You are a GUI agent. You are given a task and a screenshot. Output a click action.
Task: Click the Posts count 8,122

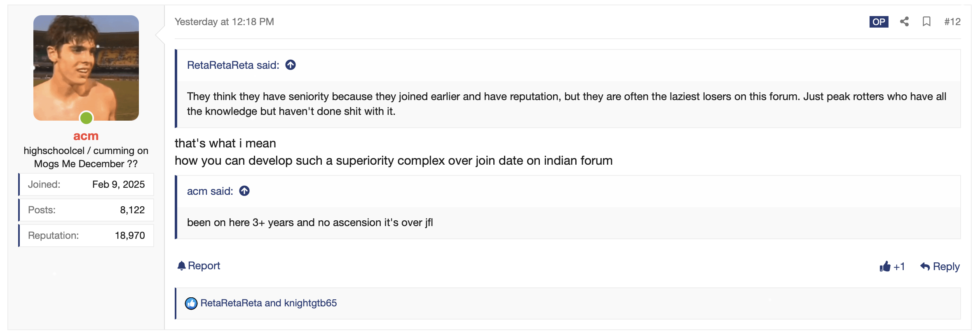pos(132,210)
